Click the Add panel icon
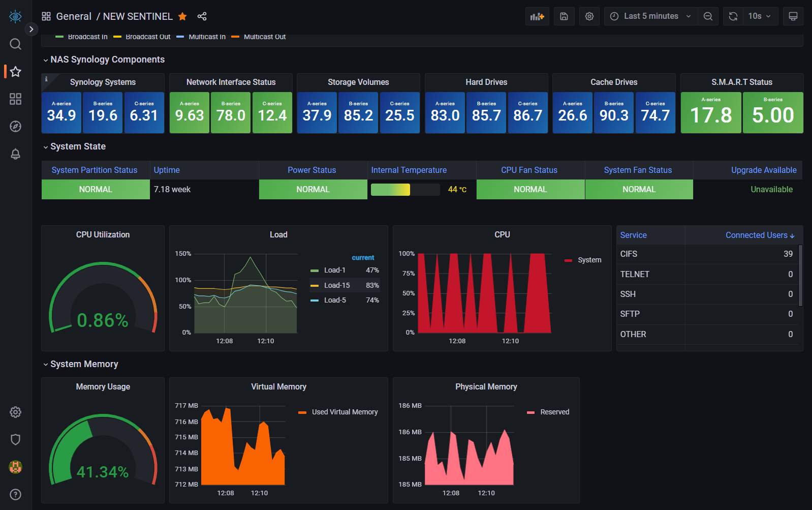The width and height of the screenshot is (812, 510). (537, 16)
